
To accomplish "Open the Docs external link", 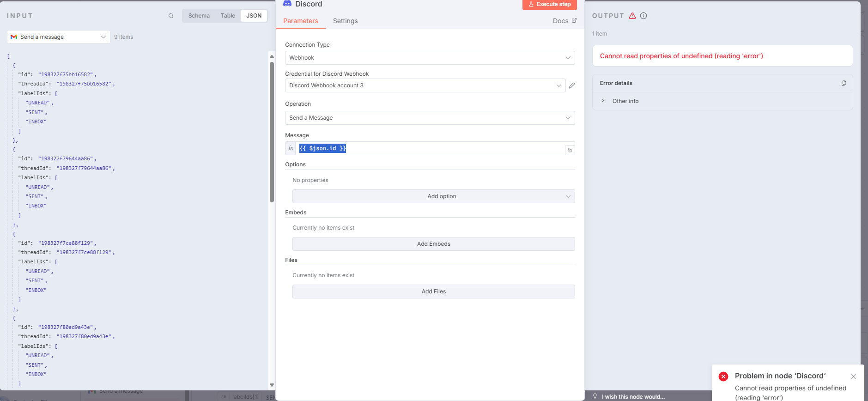I will tap(565, 21).
